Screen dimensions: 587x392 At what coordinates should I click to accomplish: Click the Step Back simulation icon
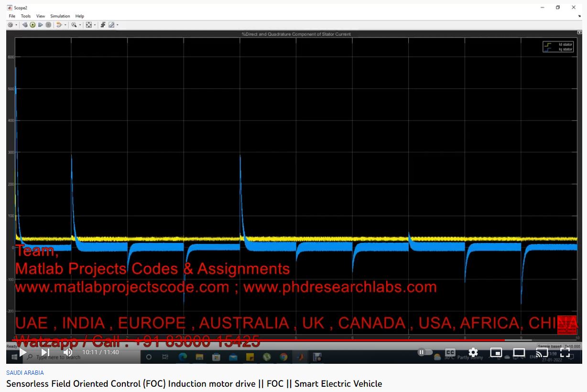point(25,25)
